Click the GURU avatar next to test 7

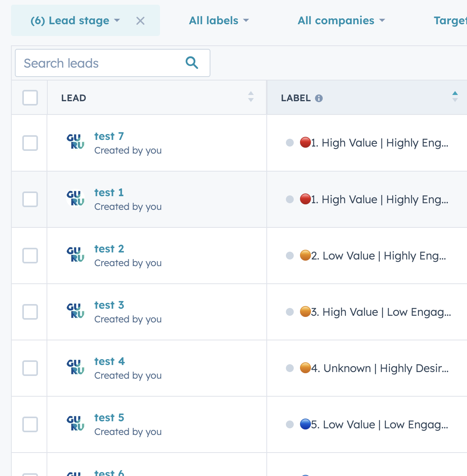click(75, 143)
